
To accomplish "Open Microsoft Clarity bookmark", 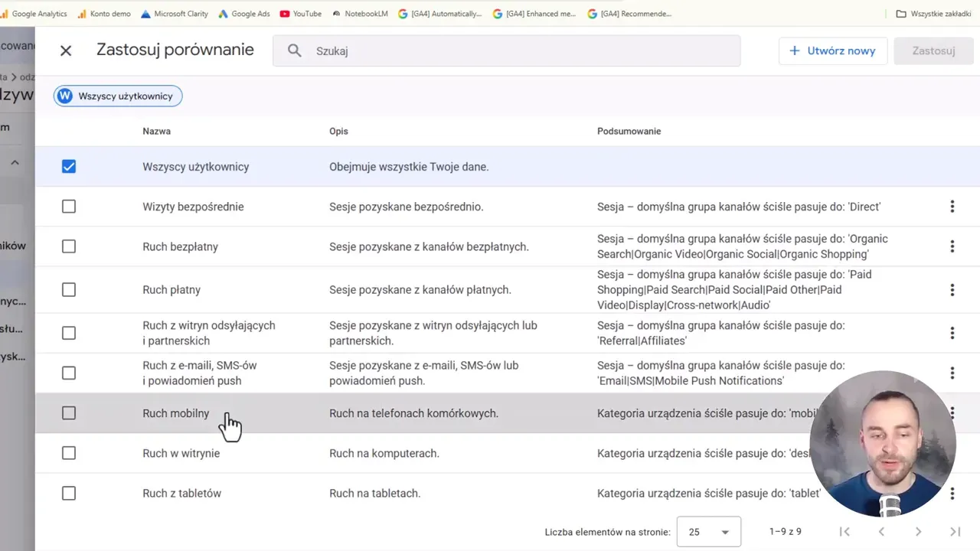I will pos(175,14).
